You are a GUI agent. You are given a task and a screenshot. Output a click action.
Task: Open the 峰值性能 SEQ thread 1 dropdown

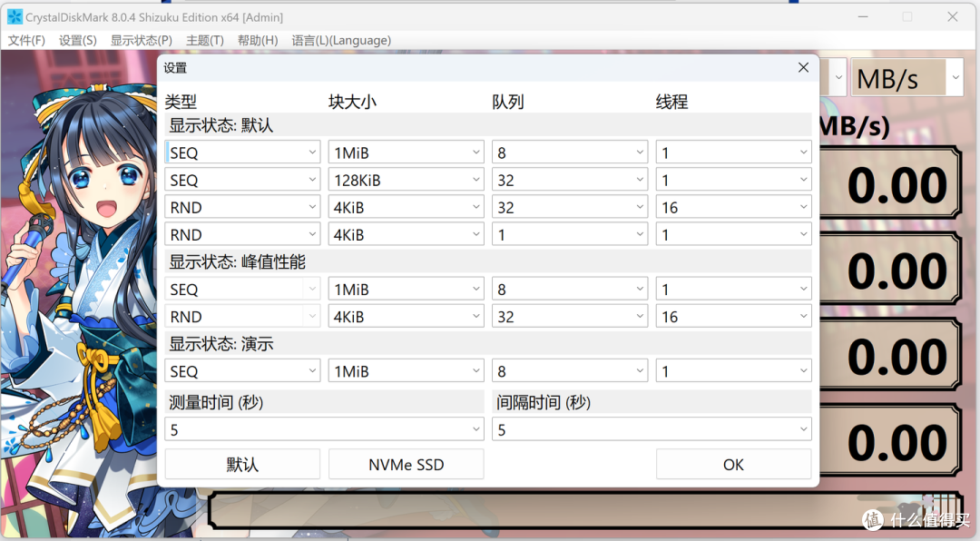734,289
